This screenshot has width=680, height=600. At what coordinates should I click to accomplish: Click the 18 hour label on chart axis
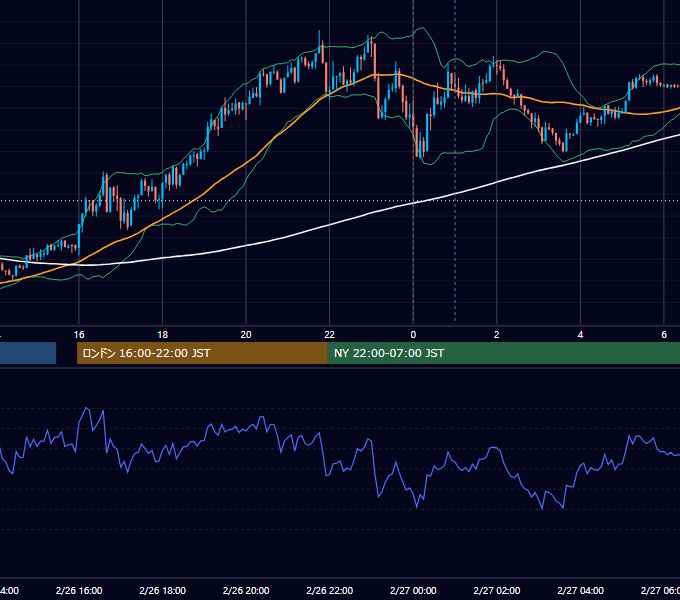pyautogui.click(x=163, y=335)
